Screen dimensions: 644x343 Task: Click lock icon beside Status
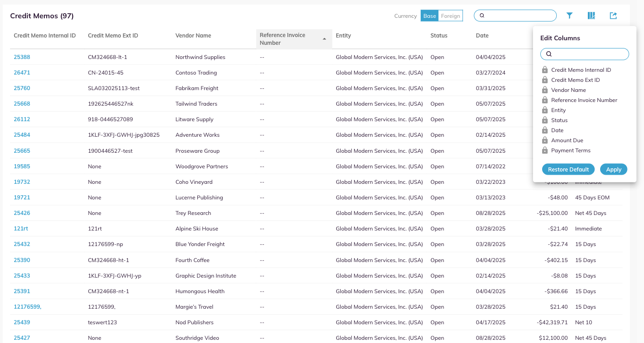(545, 120)
